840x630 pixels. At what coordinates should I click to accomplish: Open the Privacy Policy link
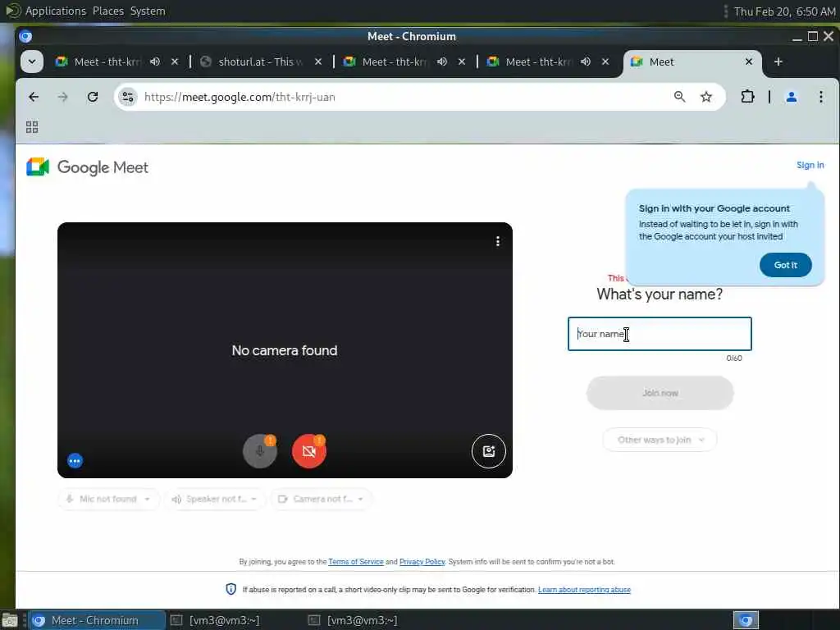pos(422,562)
